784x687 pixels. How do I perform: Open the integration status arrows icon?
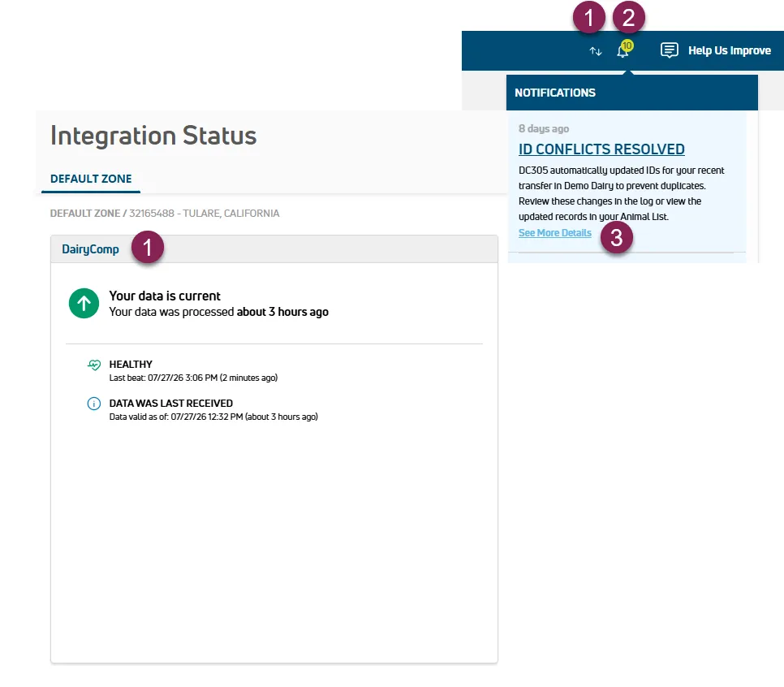pos(595,51)
